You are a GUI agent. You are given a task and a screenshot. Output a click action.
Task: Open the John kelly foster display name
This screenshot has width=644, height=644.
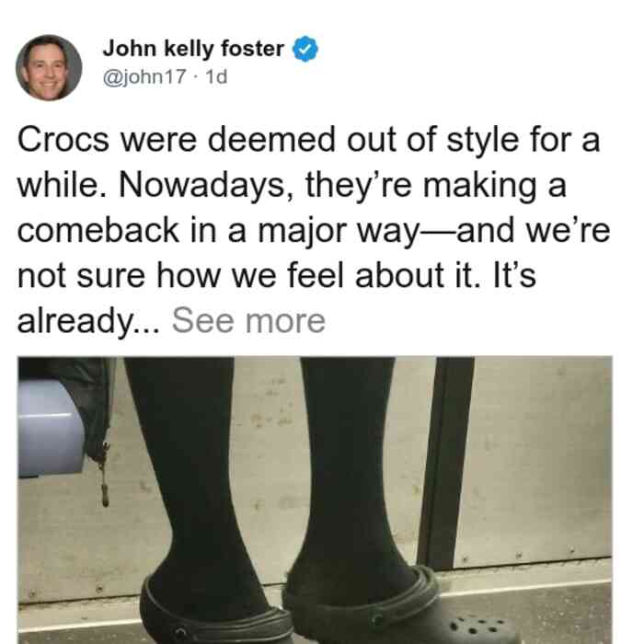point(193,49)
